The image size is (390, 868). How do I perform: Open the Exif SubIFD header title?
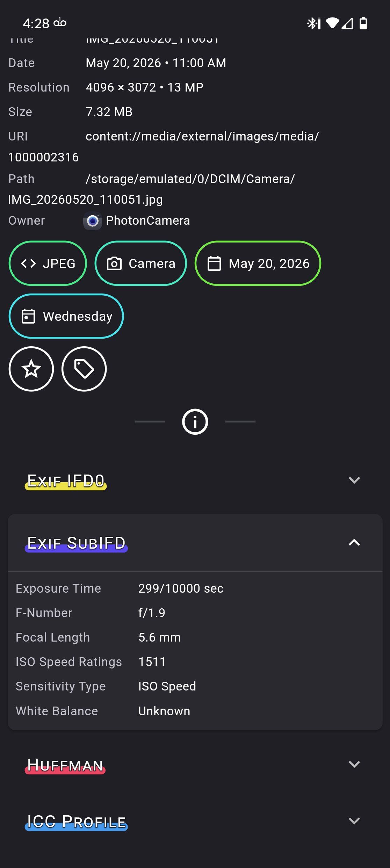pyautogui.click(x=76, y=543)
